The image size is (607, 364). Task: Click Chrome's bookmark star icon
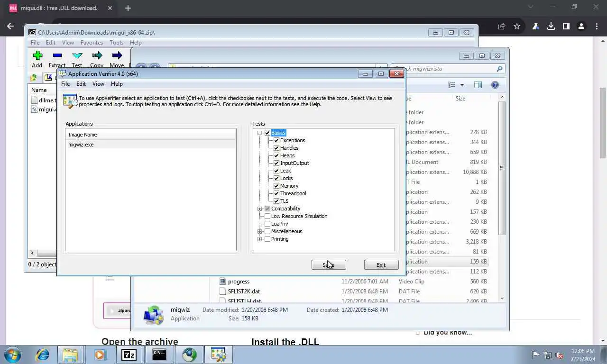coord(517,27)
